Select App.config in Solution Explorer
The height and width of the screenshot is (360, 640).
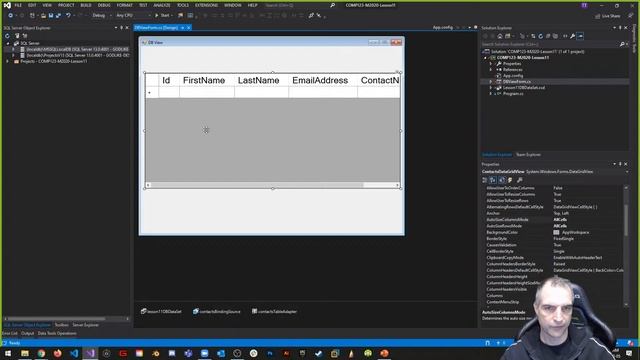[x=513, y=76]
